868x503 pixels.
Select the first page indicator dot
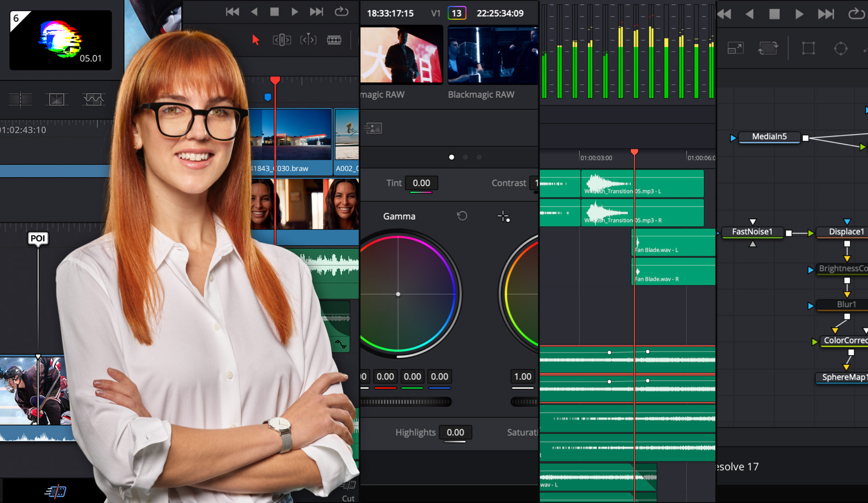(x=452, y=157)
